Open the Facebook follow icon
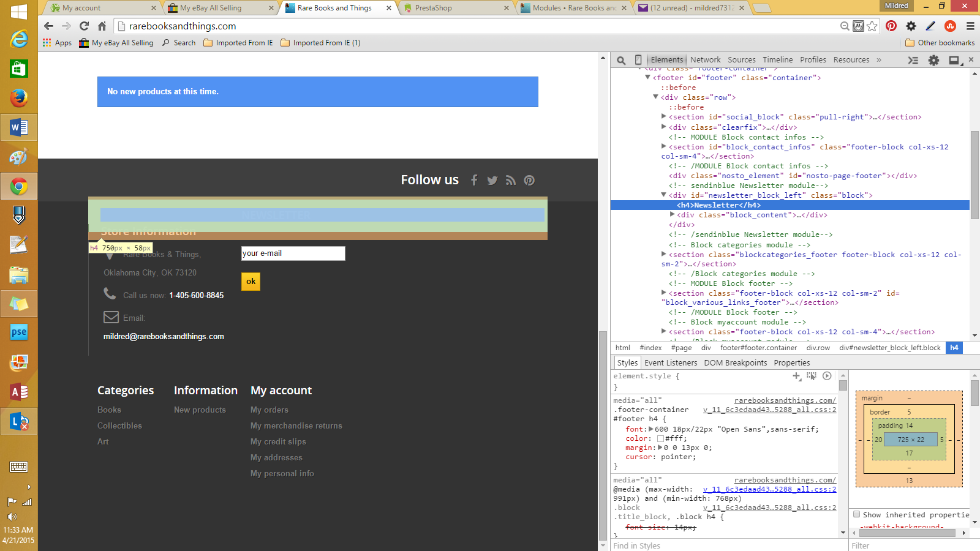 pyautogui.click(x=474, y=180)
